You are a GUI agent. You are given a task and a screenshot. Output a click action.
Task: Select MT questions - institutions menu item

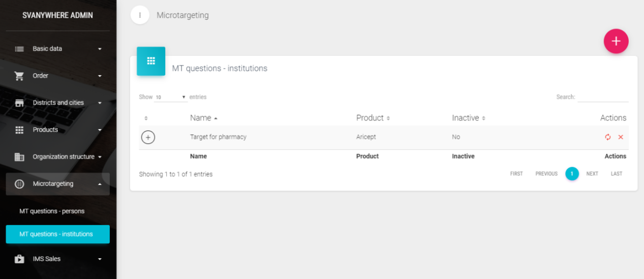(x=57, y=234)
